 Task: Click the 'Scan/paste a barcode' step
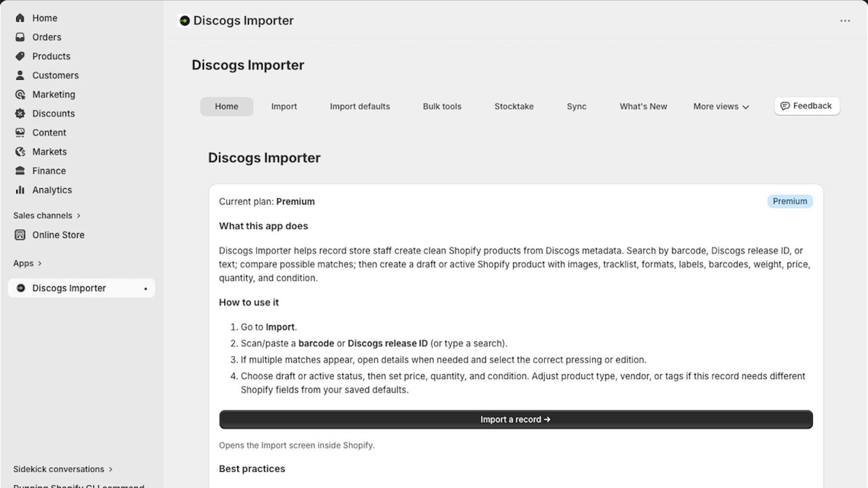pos(374,343)
